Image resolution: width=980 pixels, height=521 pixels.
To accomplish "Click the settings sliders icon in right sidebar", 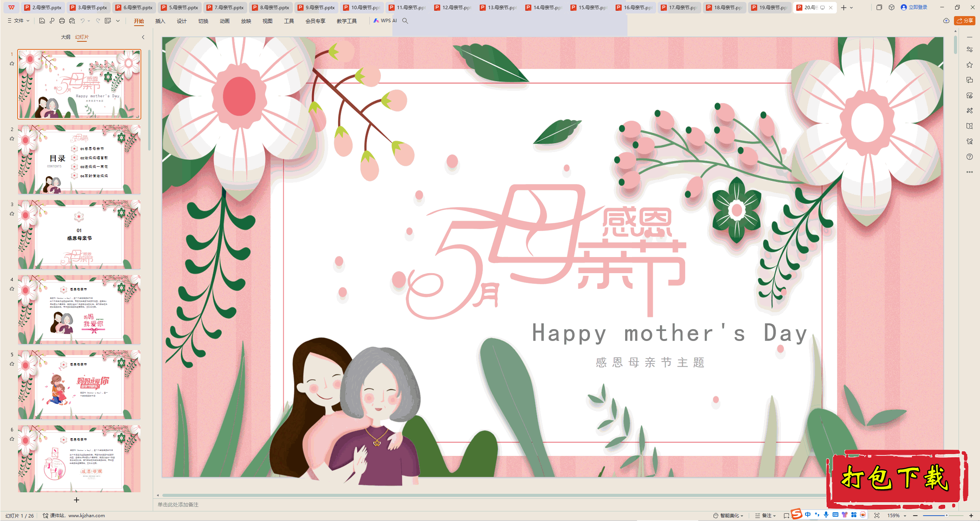I will pos(970,49).
